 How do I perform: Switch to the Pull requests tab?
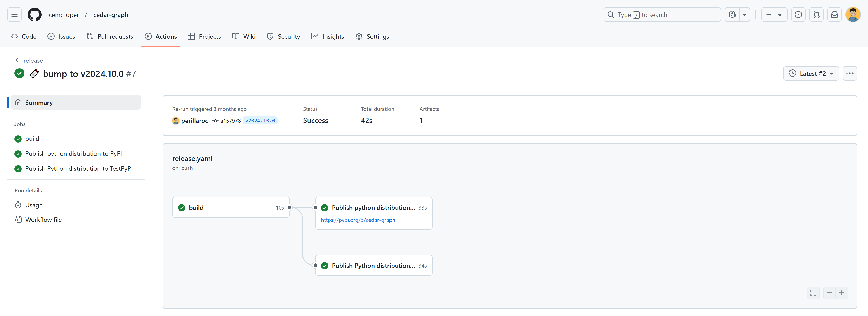pos(110,36)
